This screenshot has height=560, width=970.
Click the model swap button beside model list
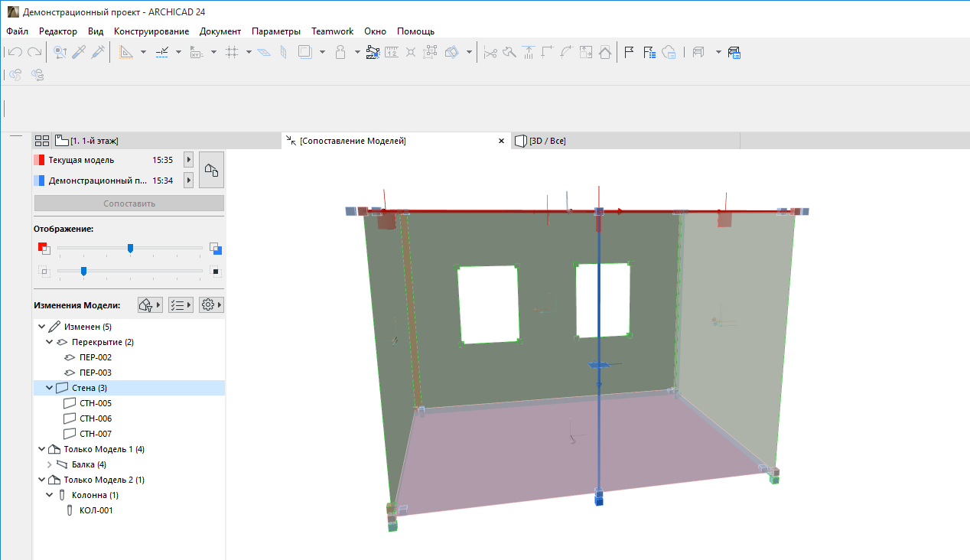point(211,170)
